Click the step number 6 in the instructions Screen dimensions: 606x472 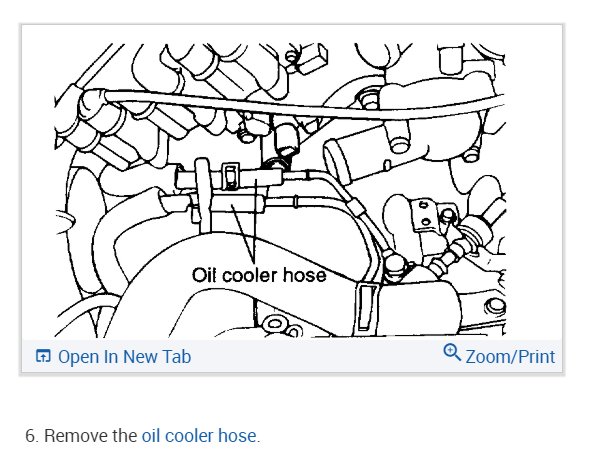pyautogui.click(x=32, y=436)
